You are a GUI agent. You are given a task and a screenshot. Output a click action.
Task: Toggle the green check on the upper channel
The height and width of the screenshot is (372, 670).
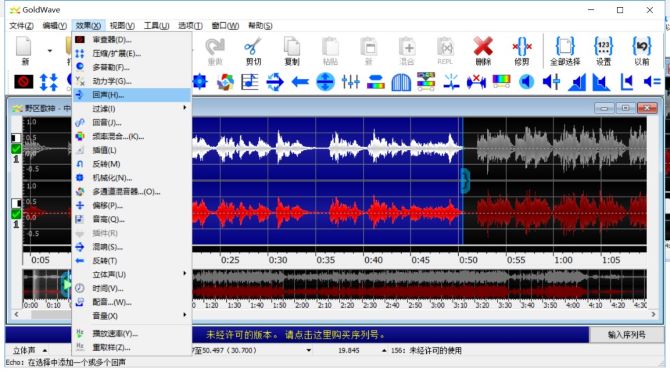16,149
